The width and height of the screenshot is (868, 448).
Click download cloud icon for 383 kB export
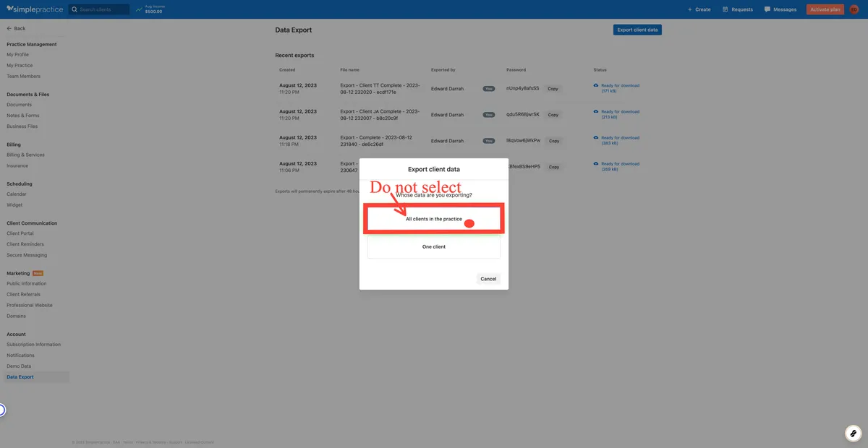click(x=596, y=137)
